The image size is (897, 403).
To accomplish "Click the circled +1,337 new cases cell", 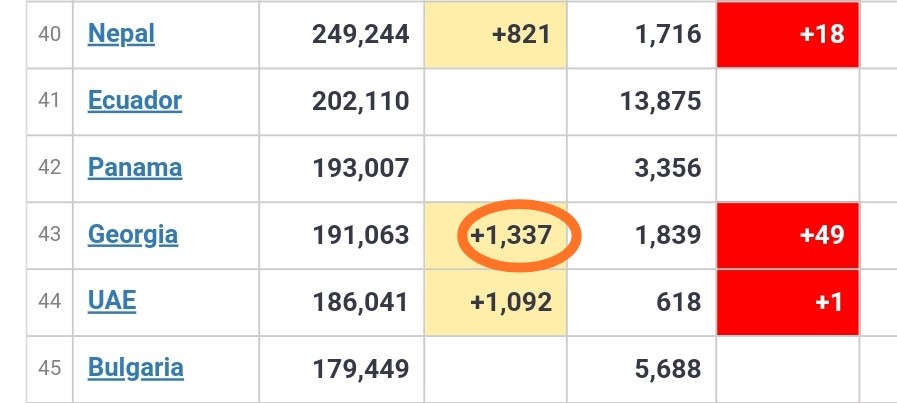I will pos(495,235).
